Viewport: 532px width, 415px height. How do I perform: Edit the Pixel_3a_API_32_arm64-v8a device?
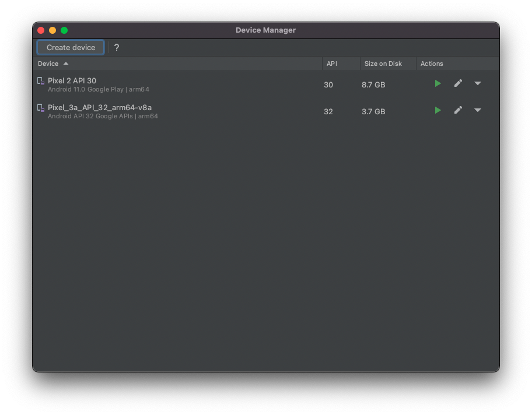click(458, 110)
